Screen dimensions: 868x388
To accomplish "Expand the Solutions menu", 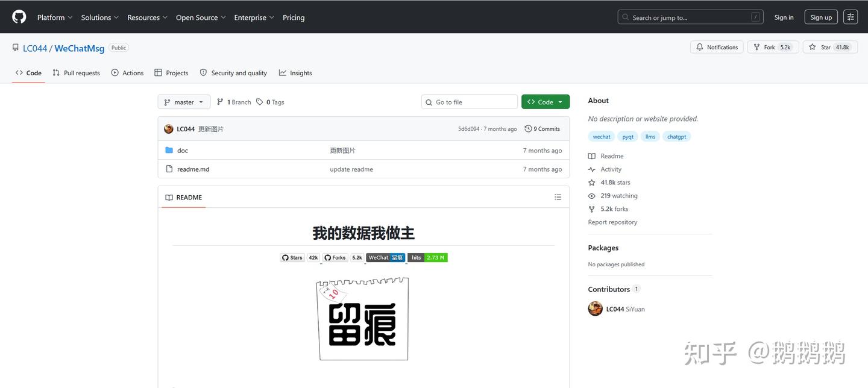I will point(100,17).
